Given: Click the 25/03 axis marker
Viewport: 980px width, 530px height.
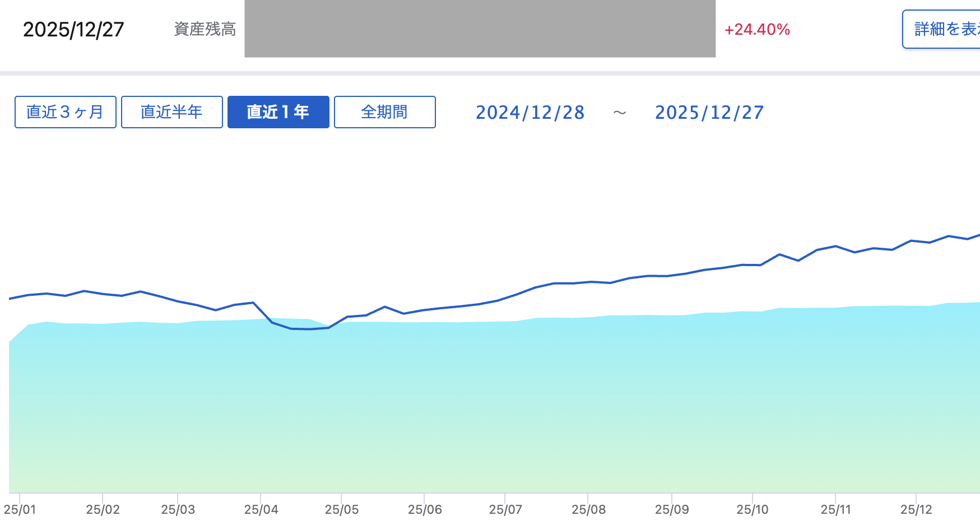Looking at the screenshot, I should click(x=178, y=509).
